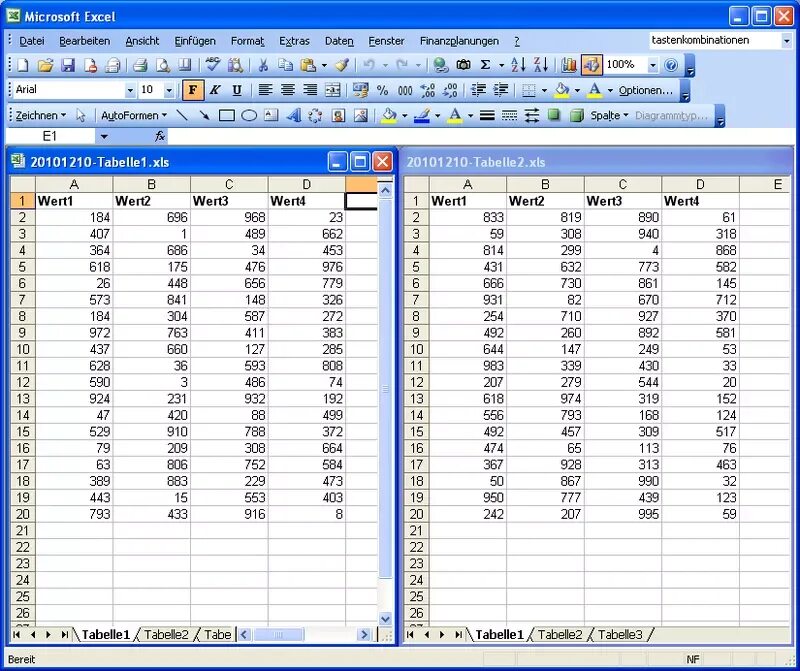800x671 pixels.
Task: Activate the format painter brush
Action: (342, 65)
